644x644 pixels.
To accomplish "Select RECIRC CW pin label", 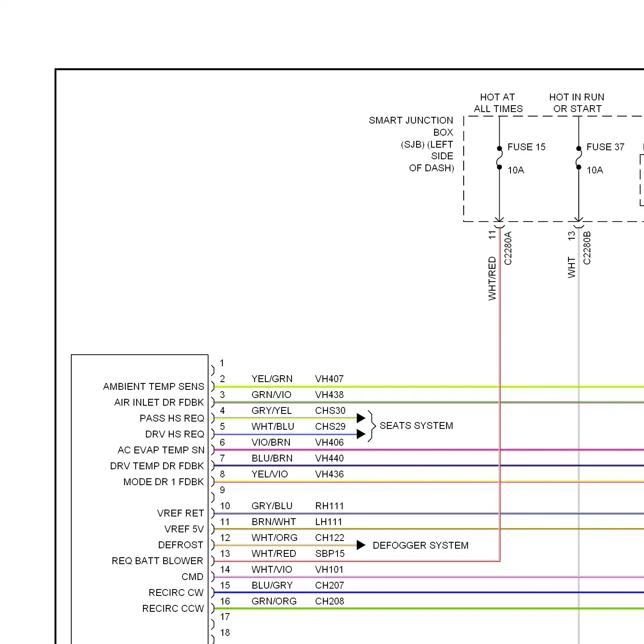I will (x=176, y=592).
